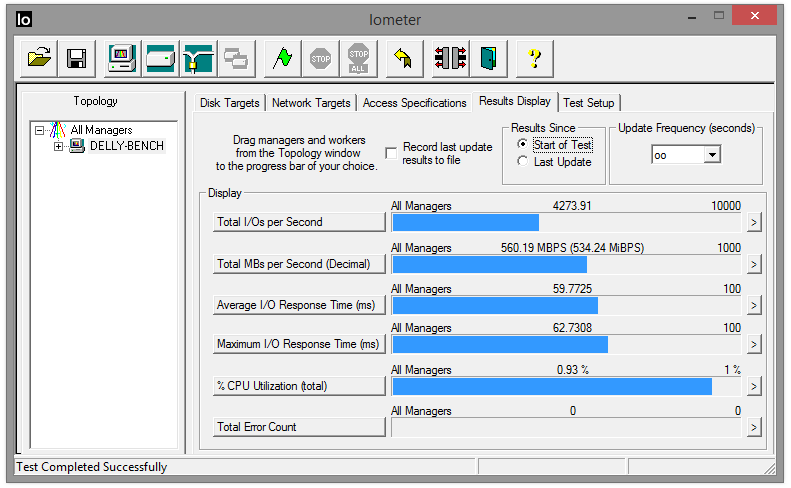
Task: Click the 560.19 MBPS throughput value
Action: click(572, 248)
